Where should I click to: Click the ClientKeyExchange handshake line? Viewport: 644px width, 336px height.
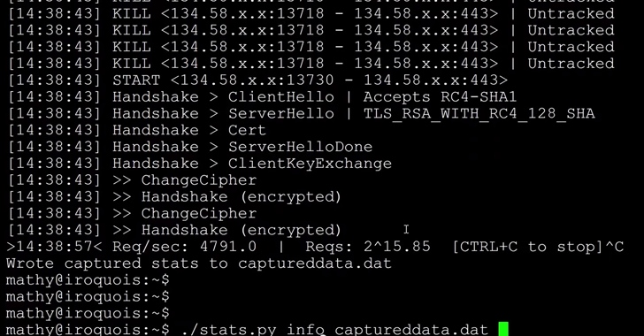200,164
